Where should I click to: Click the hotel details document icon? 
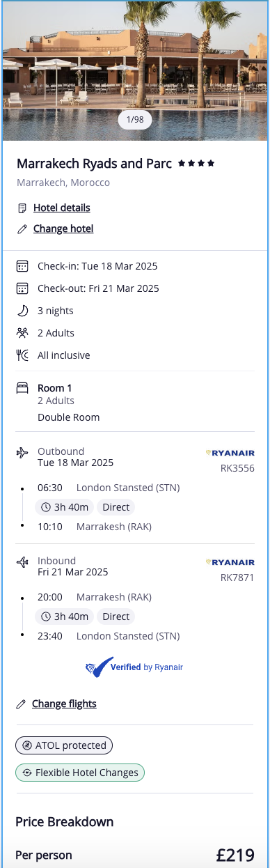point(22,208)
